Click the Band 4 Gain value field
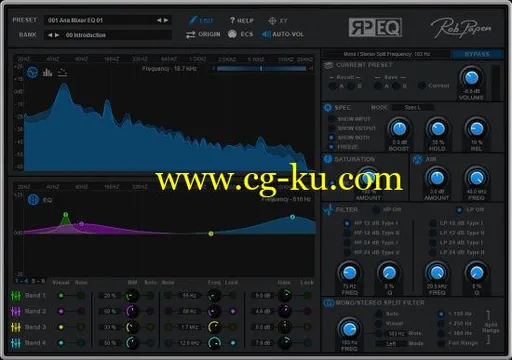This screenshot has height=360, width=512. [263, 343]
